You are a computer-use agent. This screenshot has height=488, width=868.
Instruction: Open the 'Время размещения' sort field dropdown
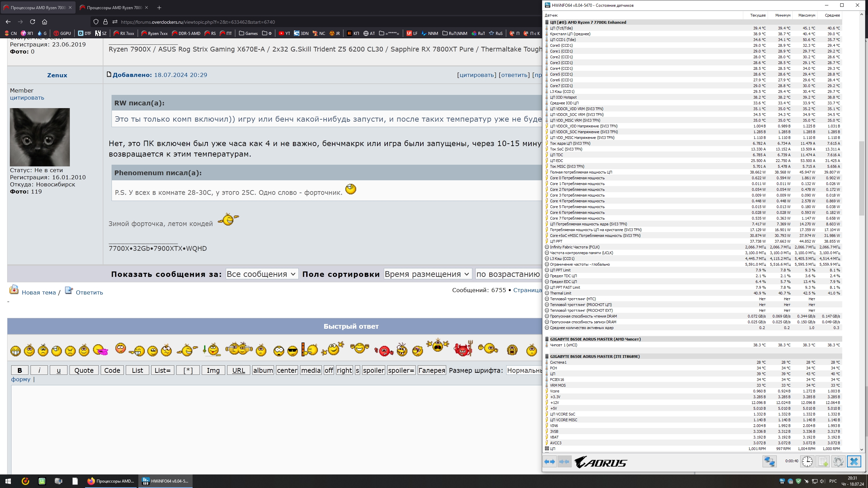(x=427, y=274)
